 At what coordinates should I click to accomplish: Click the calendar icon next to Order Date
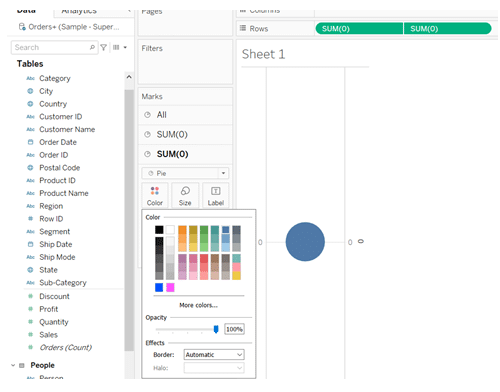[30, 142]
